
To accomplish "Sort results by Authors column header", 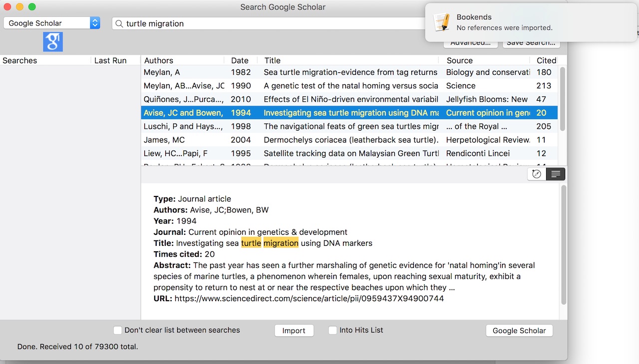I will coord(183,60).
